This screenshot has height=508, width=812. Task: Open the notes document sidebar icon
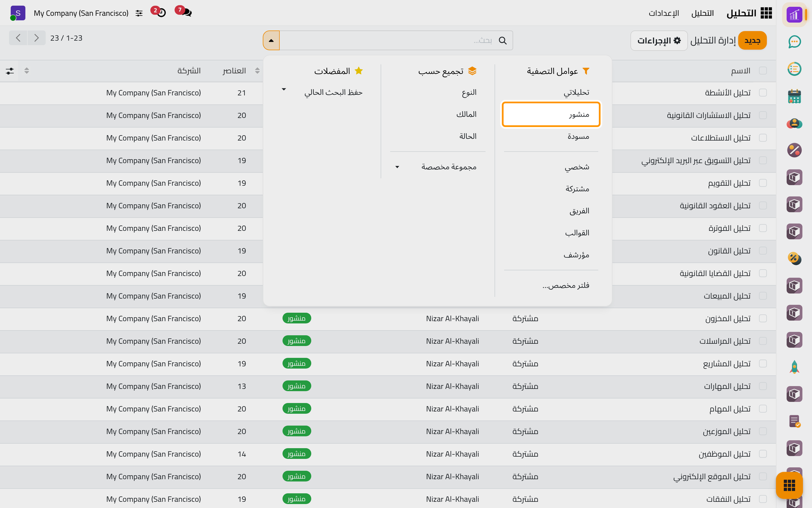click(x=794, y=421)
